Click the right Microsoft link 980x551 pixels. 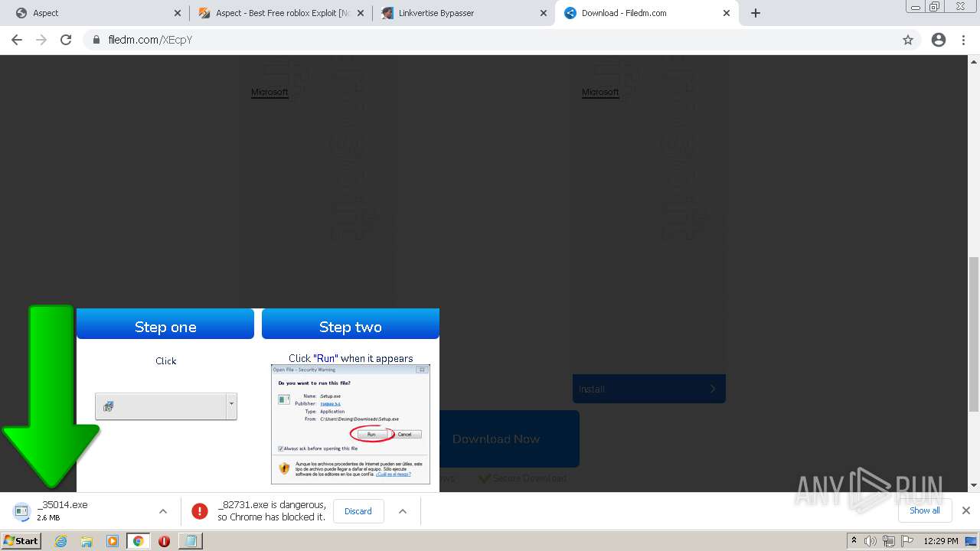point(600,92)
